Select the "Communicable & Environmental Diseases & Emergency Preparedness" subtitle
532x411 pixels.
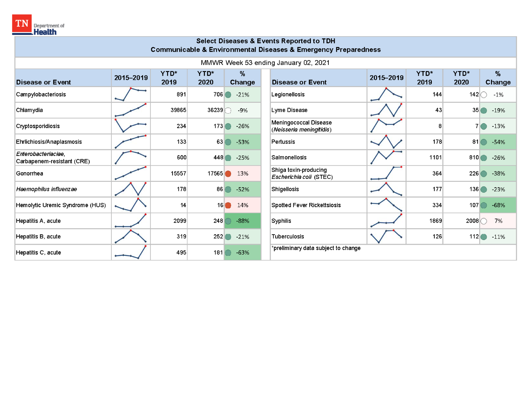point(266,50)
